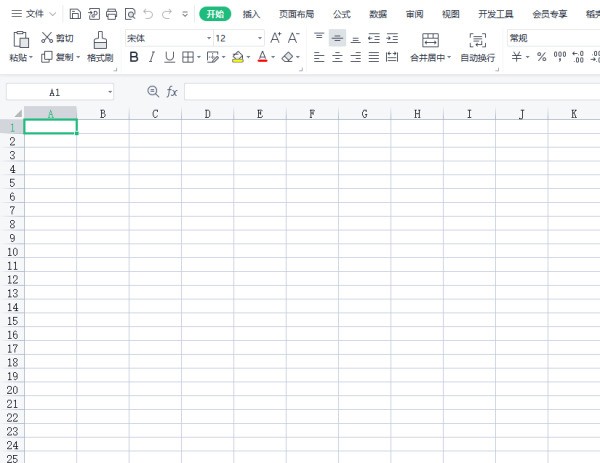Click the Paste clipboard icon
The image size is (600, 463).
[x=21, y=39]
